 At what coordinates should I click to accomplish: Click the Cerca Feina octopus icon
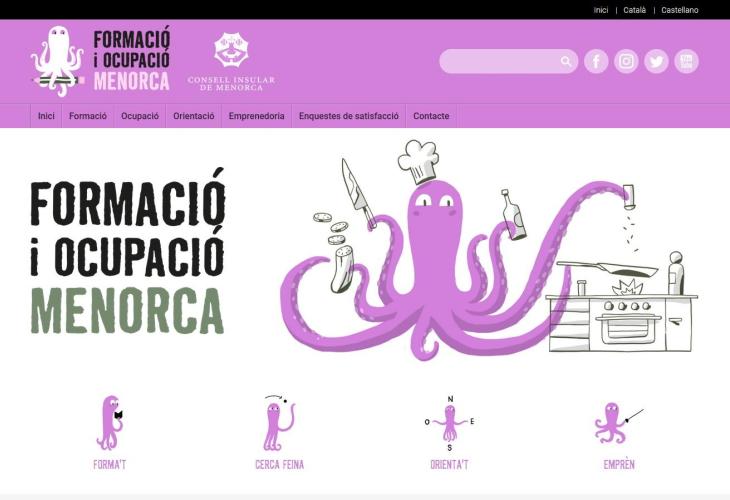point(278,425)
